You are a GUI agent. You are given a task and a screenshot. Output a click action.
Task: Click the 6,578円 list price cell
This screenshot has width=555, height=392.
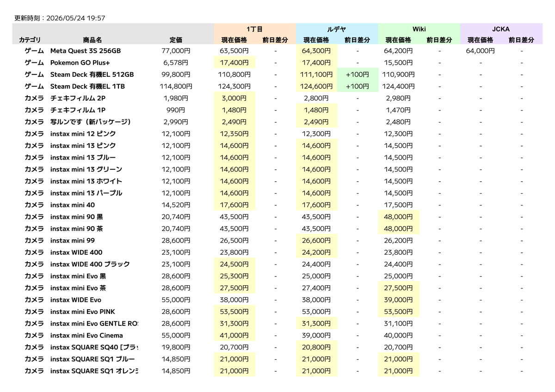[176, 62]
